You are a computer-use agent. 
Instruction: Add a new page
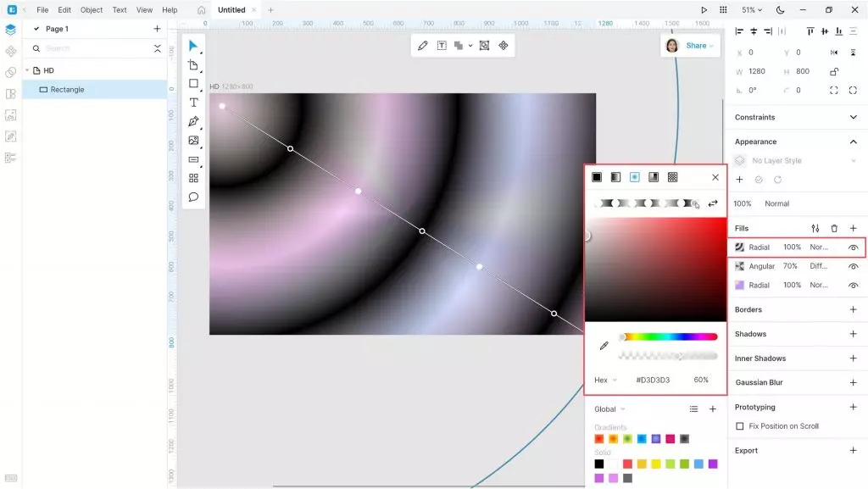pyautogui.click(x=157, y=29)
